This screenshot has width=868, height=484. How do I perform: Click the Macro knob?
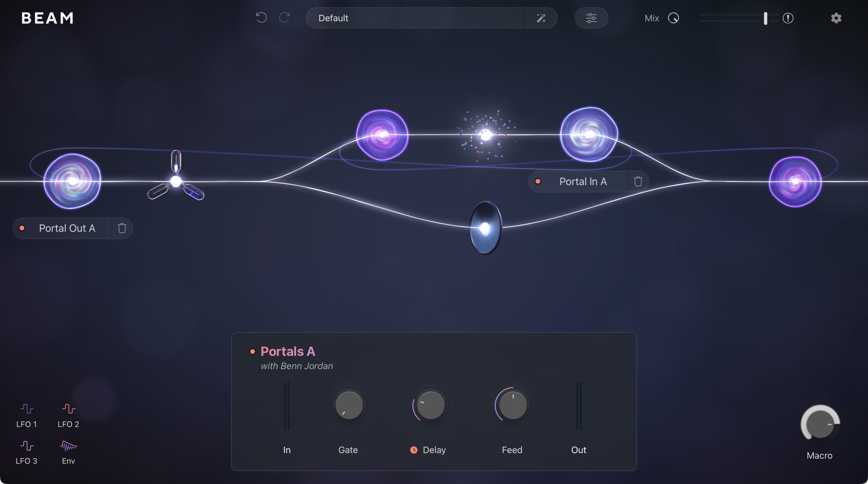click(x=820, y=424)
